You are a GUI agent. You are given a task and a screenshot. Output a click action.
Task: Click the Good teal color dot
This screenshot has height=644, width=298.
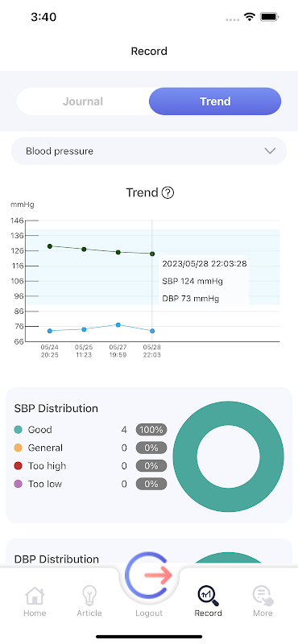click(18, 430)
